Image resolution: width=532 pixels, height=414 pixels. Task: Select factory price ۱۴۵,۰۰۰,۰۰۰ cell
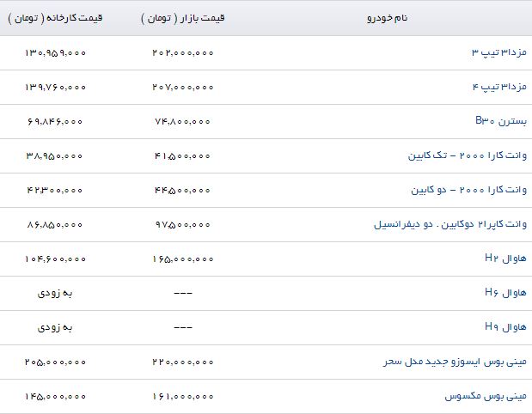tap(55, 396)
